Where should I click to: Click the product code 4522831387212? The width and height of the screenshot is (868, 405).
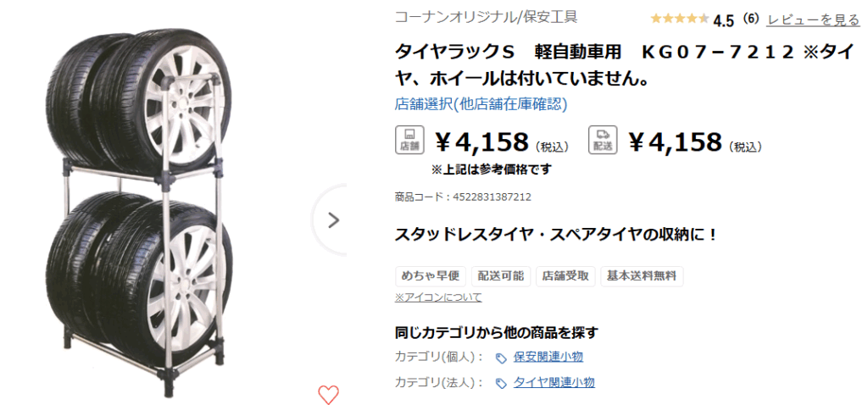point(486,197)
